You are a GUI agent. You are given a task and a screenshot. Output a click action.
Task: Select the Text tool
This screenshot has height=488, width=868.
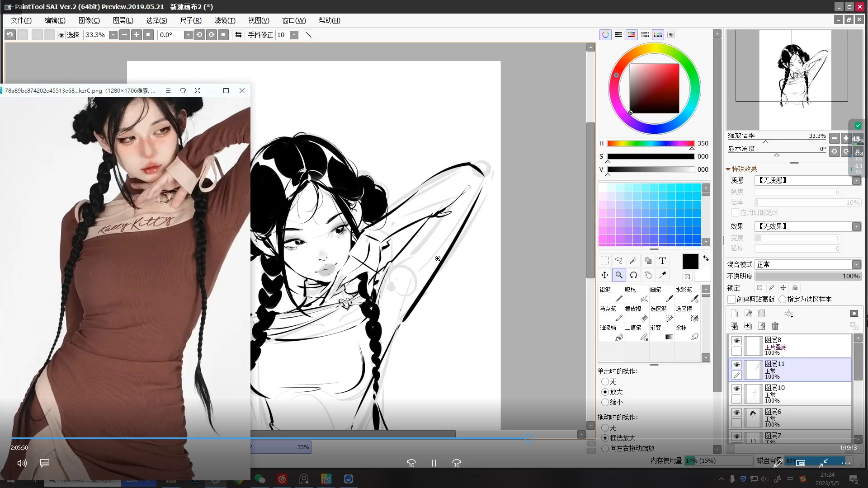[662, 261]
